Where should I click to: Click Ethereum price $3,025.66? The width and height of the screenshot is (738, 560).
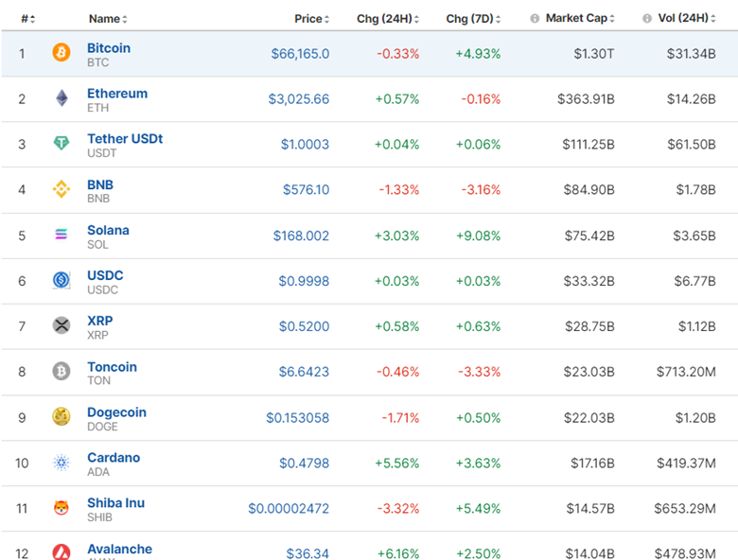point(299,99)
